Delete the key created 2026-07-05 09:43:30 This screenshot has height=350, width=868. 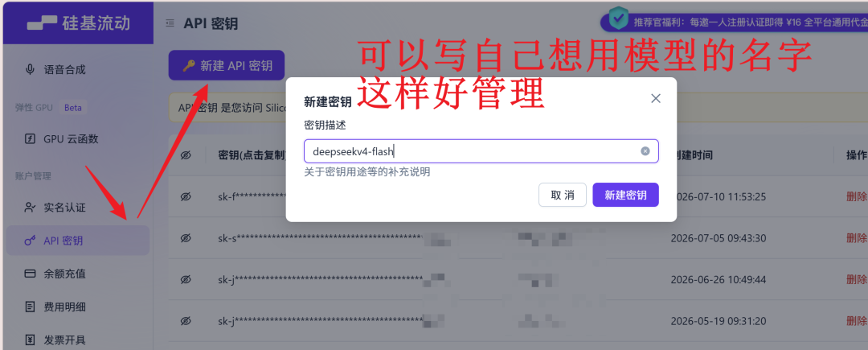(x=857, y=238)
